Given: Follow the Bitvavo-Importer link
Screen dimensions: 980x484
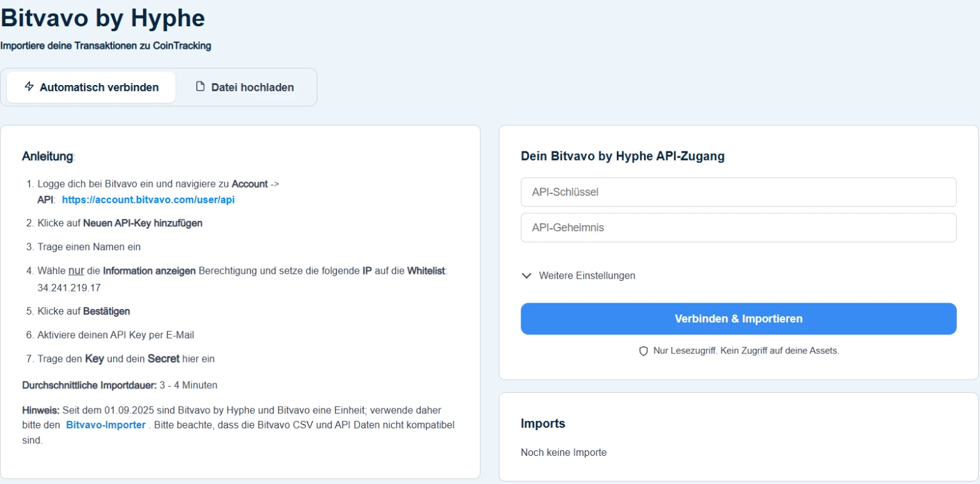Looking at the screenshot, I should [106, 425].
